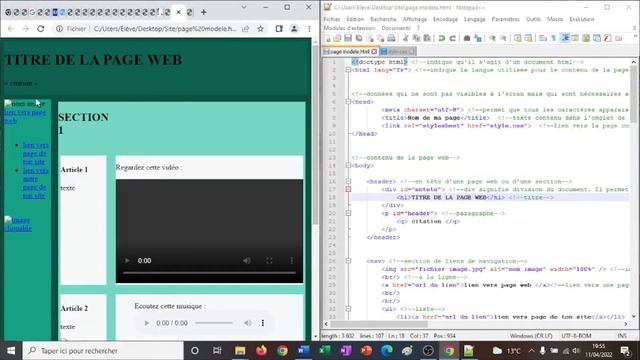Click the taskbar search box

click(x=103, y=351)
